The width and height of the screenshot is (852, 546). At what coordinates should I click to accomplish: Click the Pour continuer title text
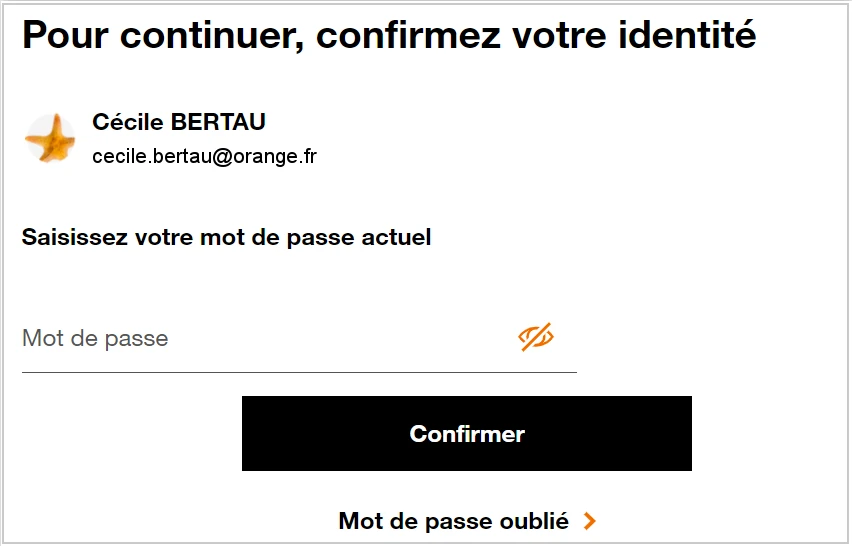point(160,36)
